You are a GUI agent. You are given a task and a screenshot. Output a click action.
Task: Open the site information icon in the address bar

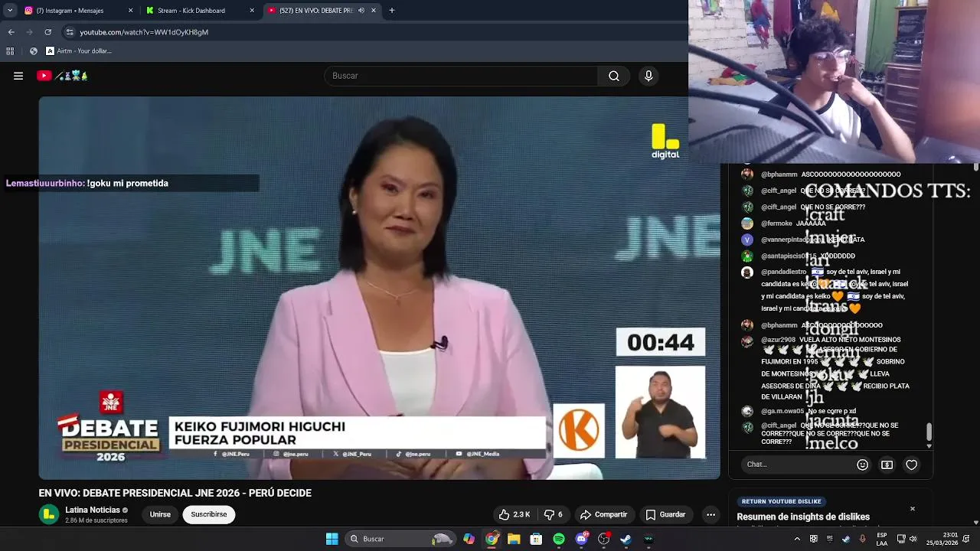click(x=70, y=32)
